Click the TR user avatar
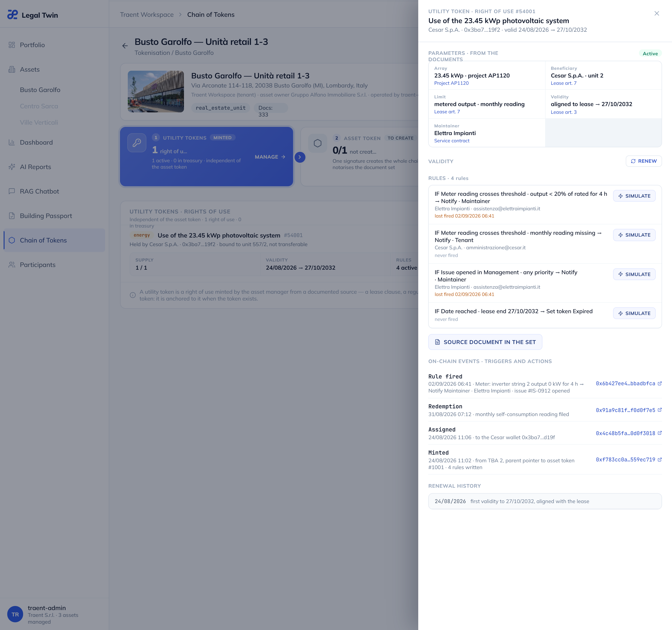 click(x=15, y=614)
